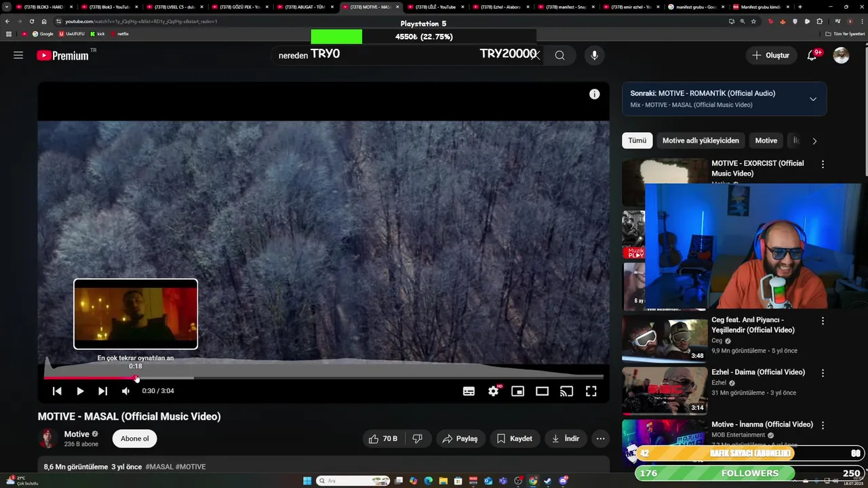The image size is (868, 488).
Task: Open the Ceg Yeşillendir video thumbnail
Action: point(665,338)
